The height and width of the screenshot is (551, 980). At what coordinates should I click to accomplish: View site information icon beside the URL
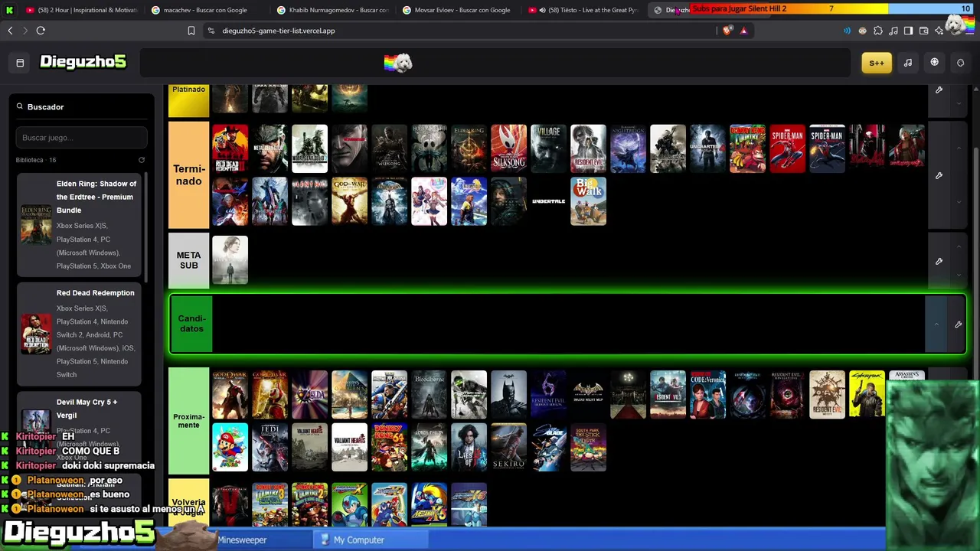pyautogui.click(x=211, y=31)
